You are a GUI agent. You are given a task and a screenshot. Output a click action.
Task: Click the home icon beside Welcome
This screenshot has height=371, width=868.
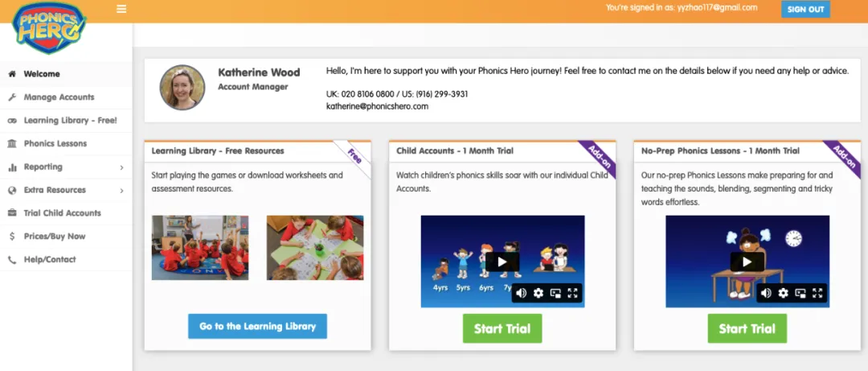point(12,74)
